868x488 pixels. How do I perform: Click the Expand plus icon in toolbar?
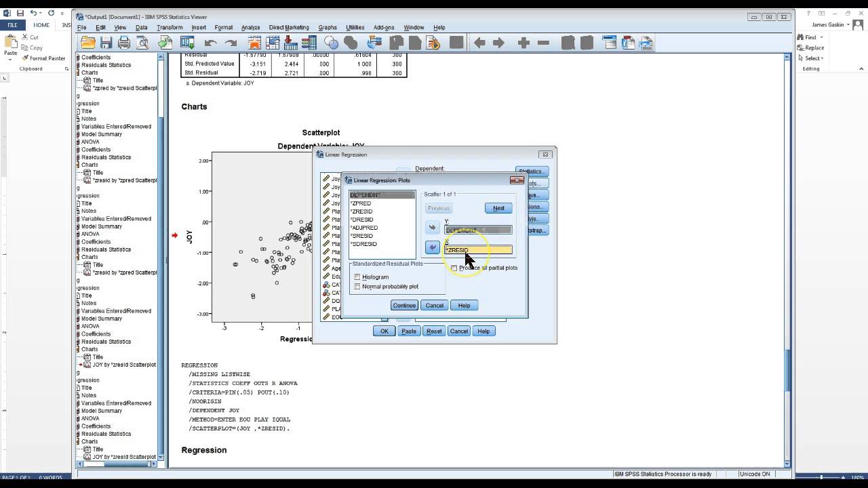point(524,43)
